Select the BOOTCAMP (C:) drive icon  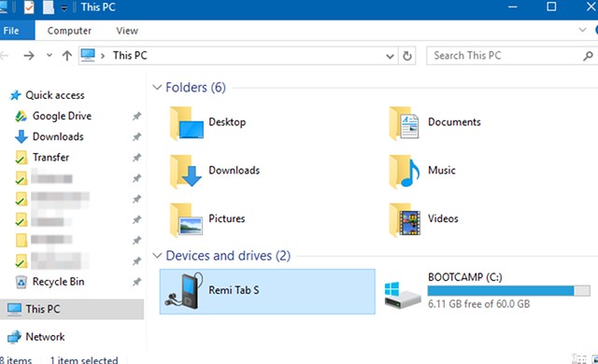tap(403, 295)
